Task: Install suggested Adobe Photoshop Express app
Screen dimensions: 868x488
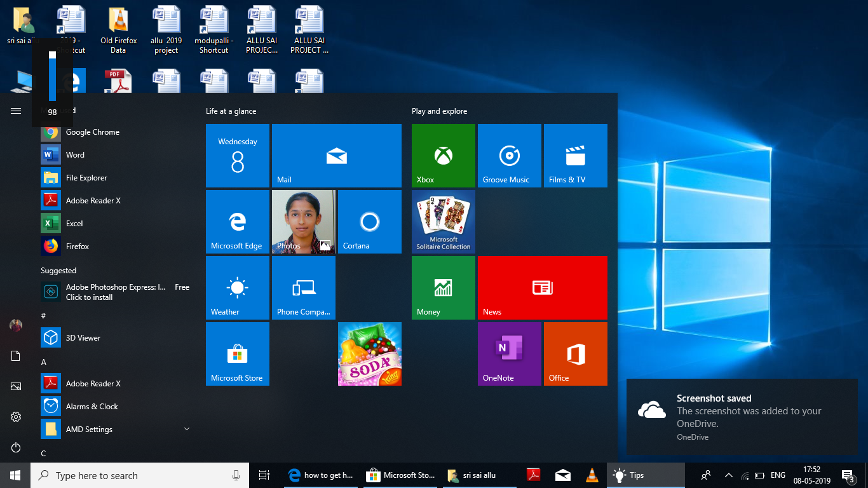Action: tap(116, 292)
